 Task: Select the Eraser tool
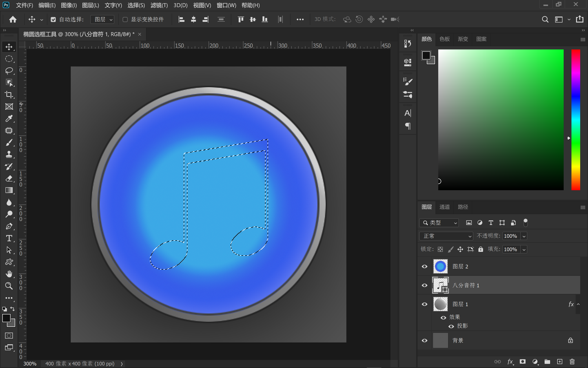coord(9,178)
